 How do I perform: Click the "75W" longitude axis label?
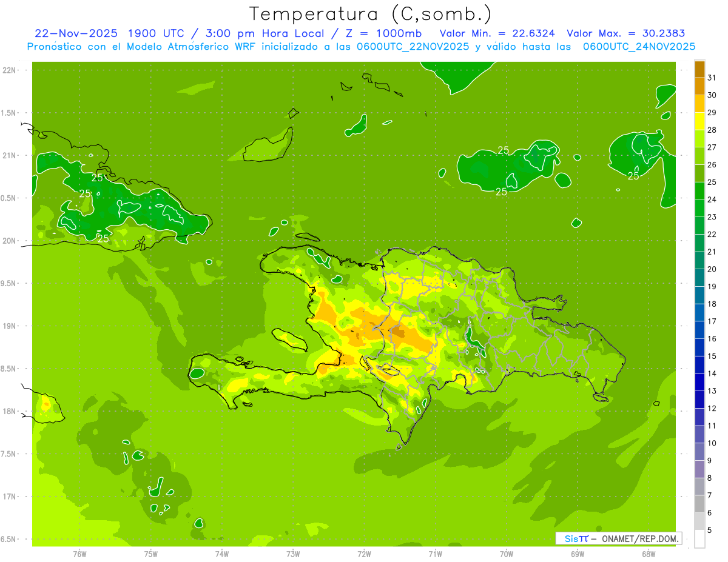[x=151, y=554]
